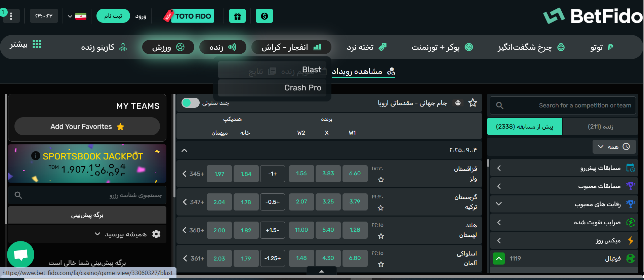Pick W1 odds 6.60 for قزاقستان
The image size is (644, 280).
click(x=355, y=174)
